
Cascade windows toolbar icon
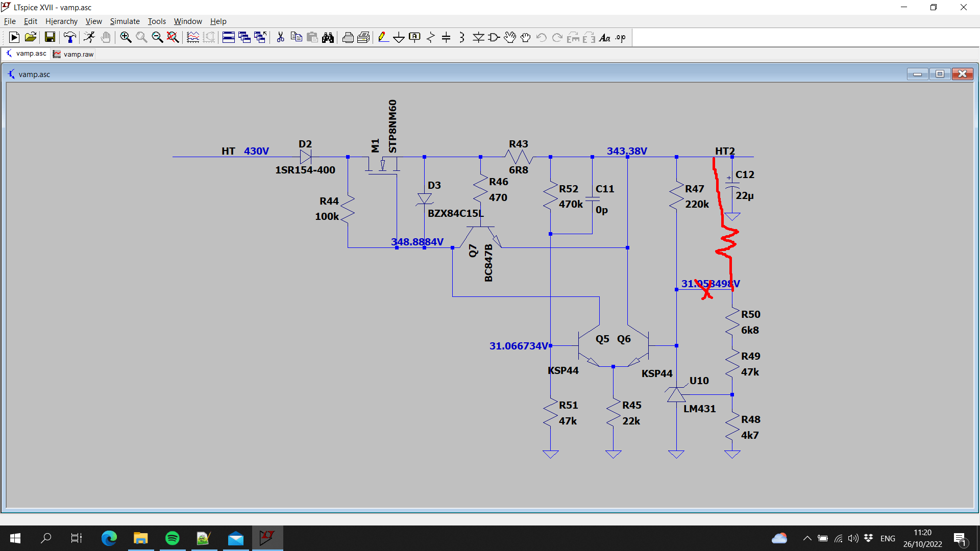coord(244,37)
